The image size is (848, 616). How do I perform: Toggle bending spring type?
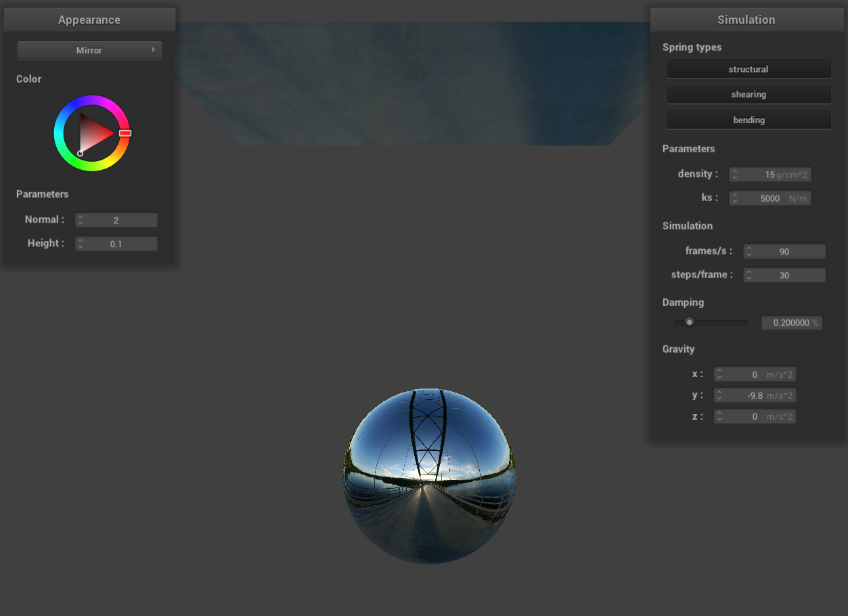(749, 120)
